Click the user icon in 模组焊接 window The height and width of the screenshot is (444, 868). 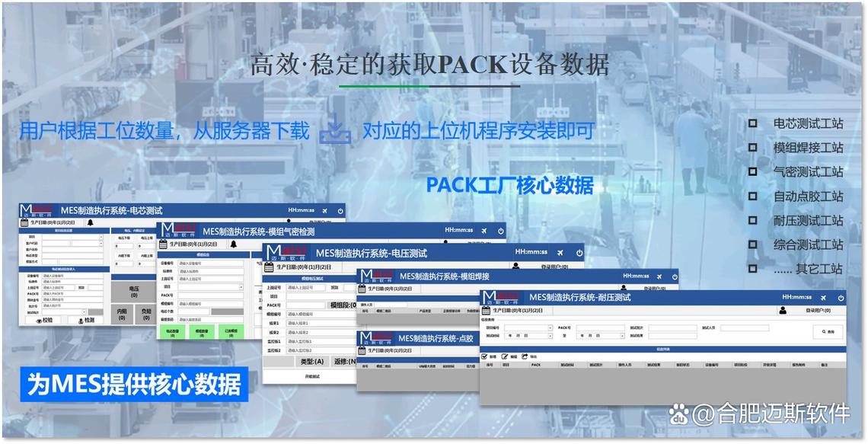(x=624, y=287)
